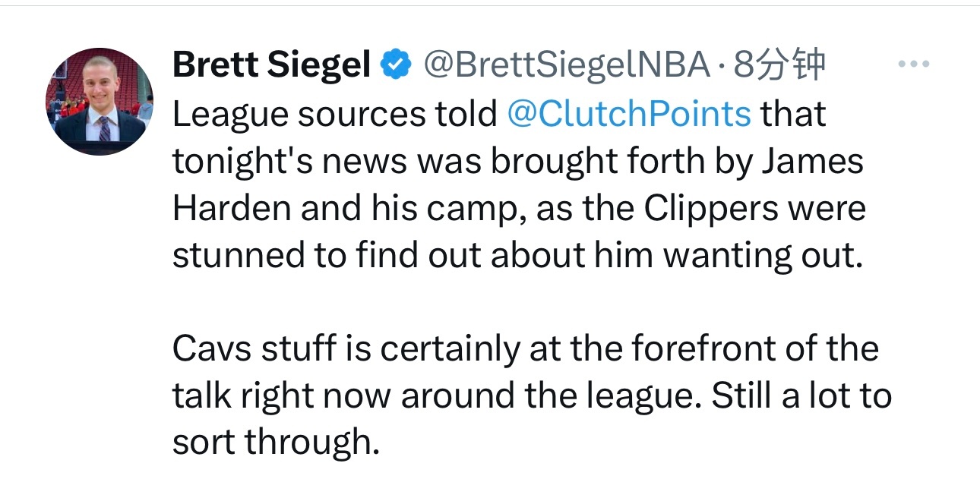Click the word "Clippers" in the tweet
Screen dimensions: 980x479
pyautogui.click(x=711, y=208)
